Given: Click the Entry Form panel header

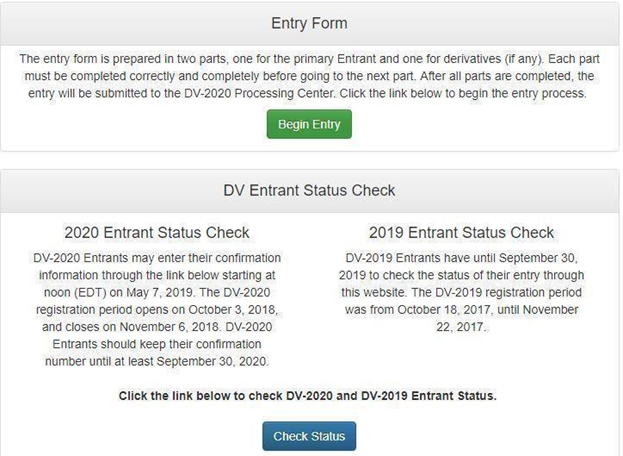Looking at the screenshot, I should click(x=309, y=23).
